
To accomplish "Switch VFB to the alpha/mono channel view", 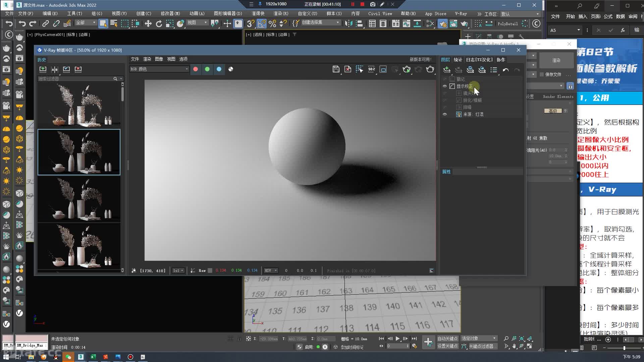I will point(231,69).
